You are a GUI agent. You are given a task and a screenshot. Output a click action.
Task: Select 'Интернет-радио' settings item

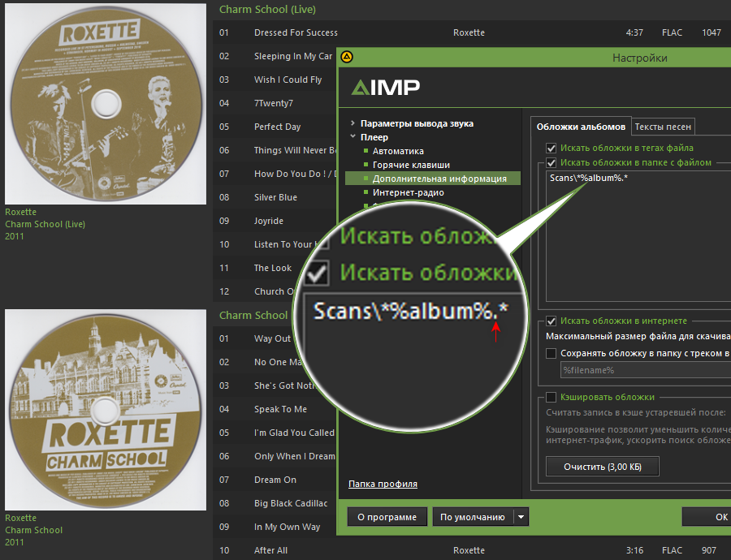[408, 192]
